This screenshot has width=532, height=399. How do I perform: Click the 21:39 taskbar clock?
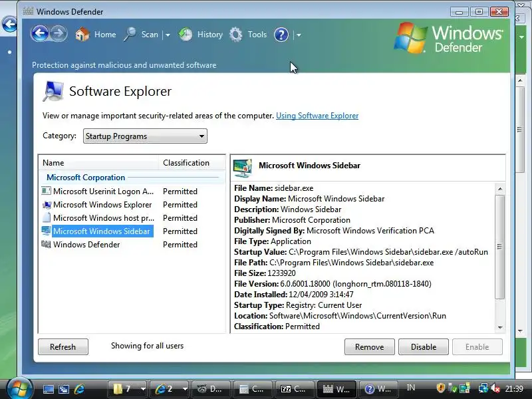[514, 388]
